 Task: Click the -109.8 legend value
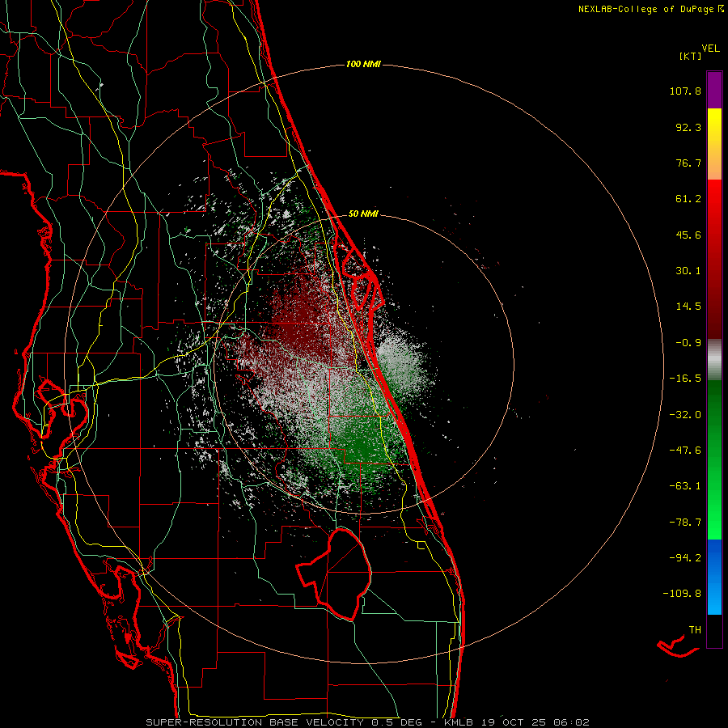(682, 594)
